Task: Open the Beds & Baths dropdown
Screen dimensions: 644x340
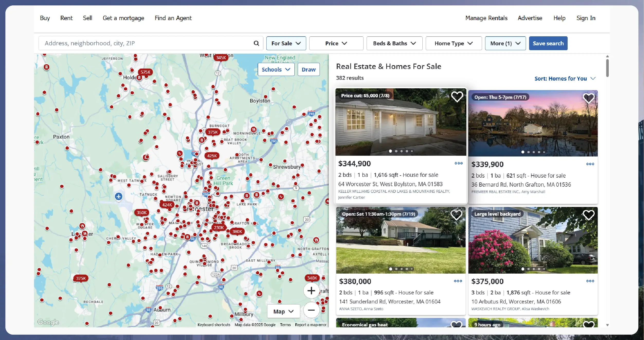Action: click(x=394, y=43)
